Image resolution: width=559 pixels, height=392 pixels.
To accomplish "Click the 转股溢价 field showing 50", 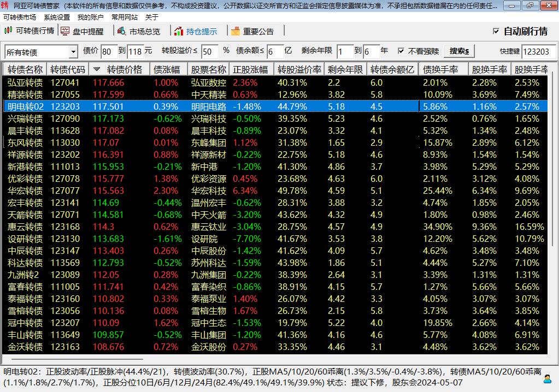I will point(210,52).
